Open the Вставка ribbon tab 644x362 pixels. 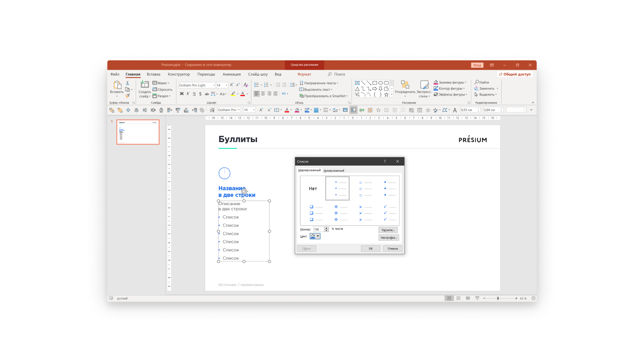coord(153,74)
